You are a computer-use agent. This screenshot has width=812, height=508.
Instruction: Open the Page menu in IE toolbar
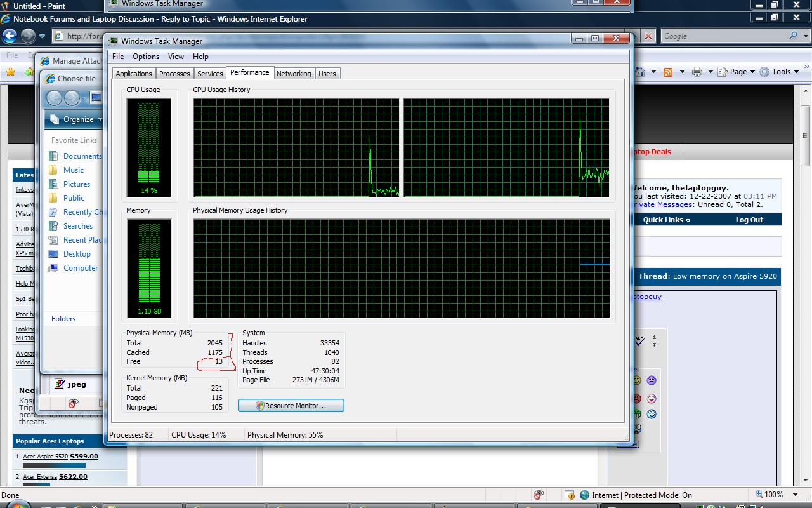coord(737,72)
